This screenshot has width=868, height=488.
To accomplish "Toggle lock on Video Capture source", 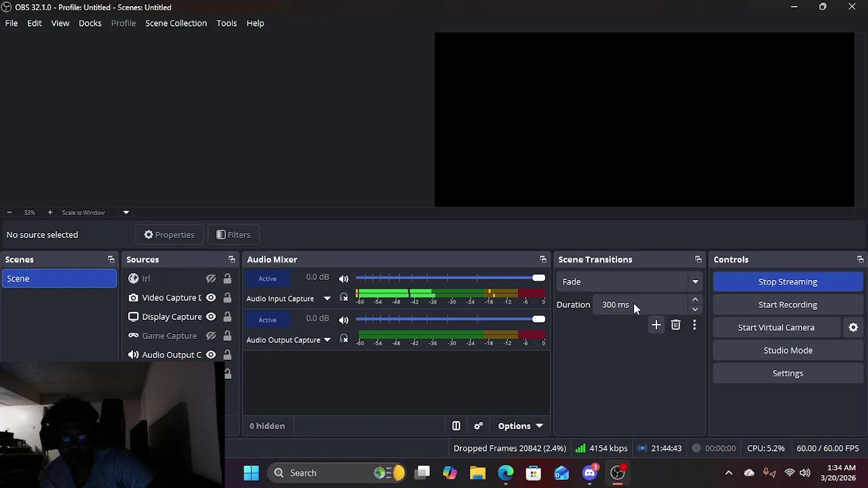I will tap(227, 298).
